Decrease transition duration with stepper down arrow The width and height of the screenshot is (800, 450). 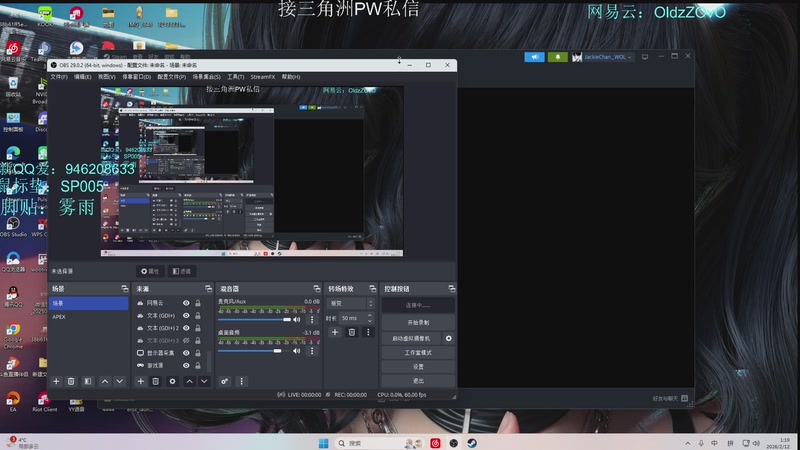click(370, 321)
